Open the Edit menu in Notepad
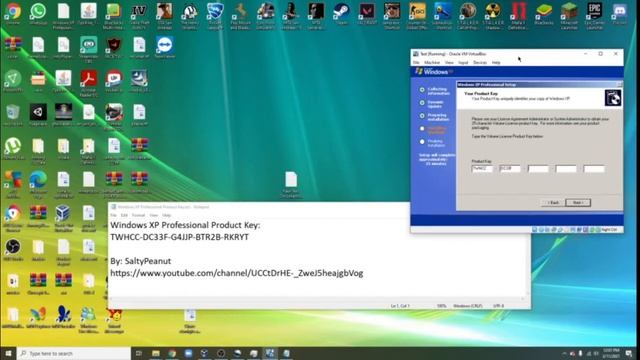 [124, 215]
